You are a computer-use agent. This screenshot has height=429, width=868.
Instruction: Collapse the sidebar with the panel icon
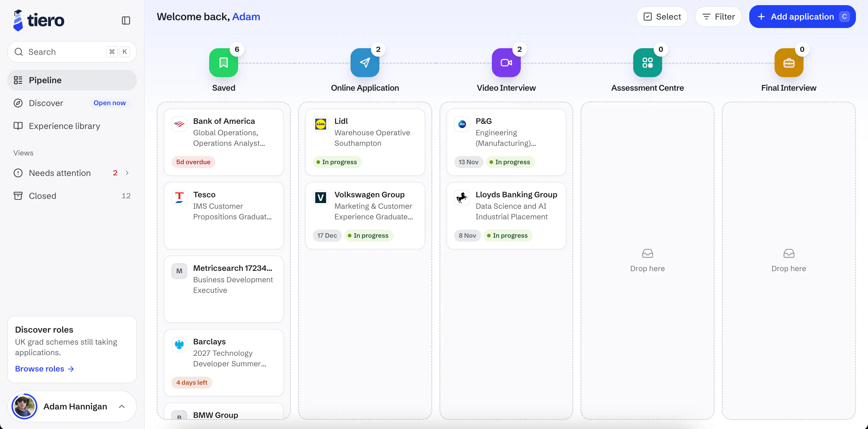click(x=126, y=20)
